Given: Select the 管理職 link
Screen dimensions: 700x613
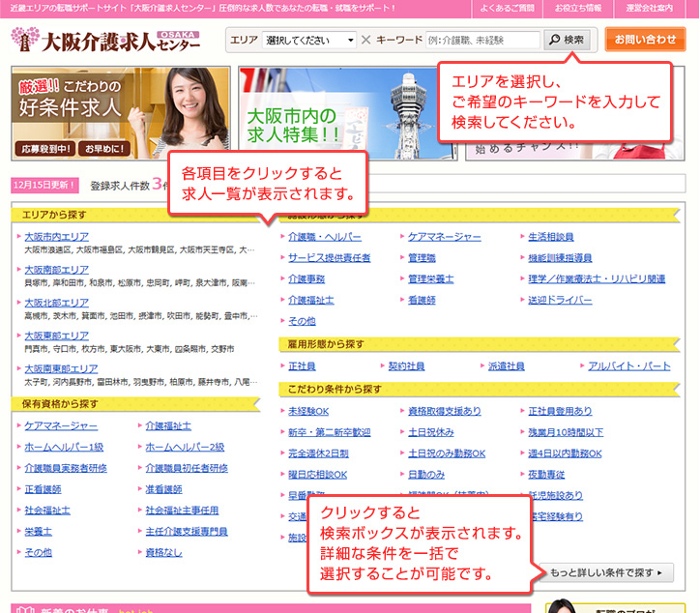Looking at the screenshot, I should (422, 257).
